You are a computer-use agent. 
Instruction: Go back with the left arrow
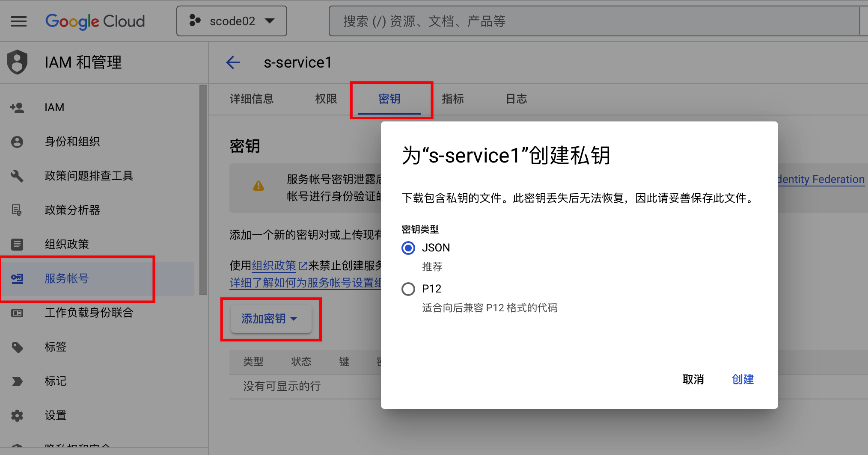click(233, 62)
